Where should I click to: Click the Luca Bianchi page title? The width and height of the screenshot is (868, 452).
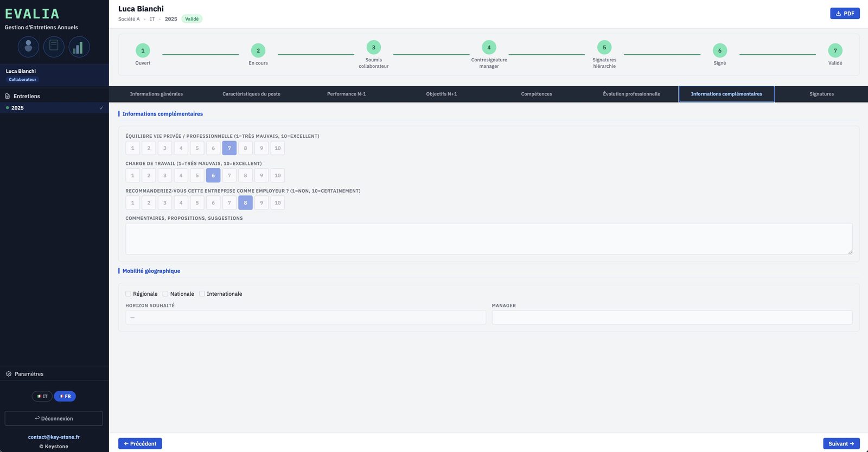(141, 9)
